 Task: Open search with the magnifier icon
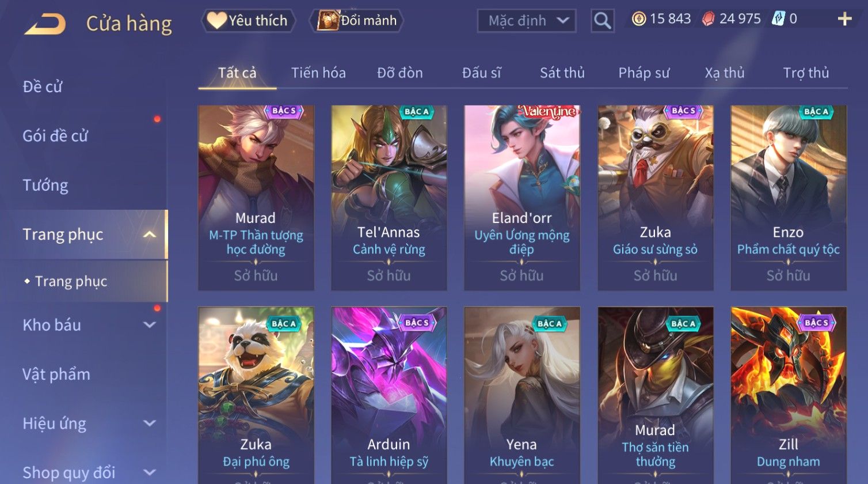tap(602, 21)
